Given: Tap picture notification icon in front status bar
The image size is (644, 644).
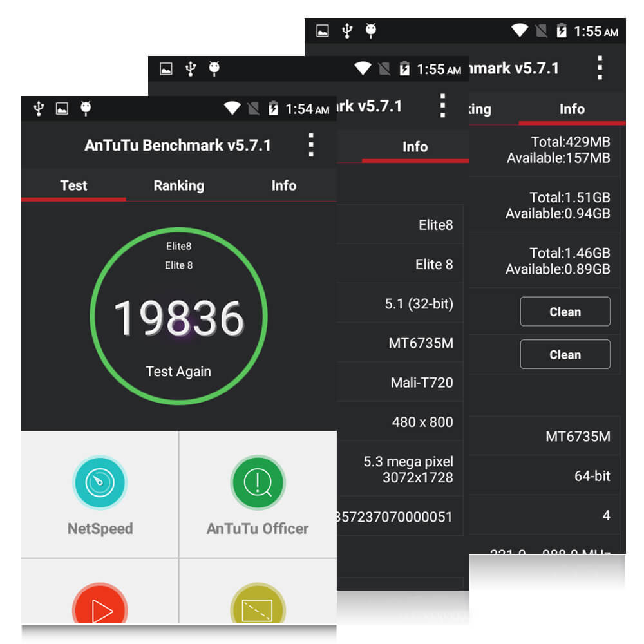Looking at the screenshot, I should coord(62,108).
